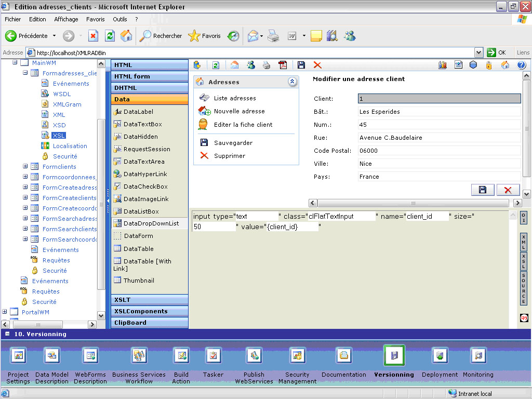Open the Data Model Description icon
The height and width of the screenshot is (399, 532).
coord(52,355)
